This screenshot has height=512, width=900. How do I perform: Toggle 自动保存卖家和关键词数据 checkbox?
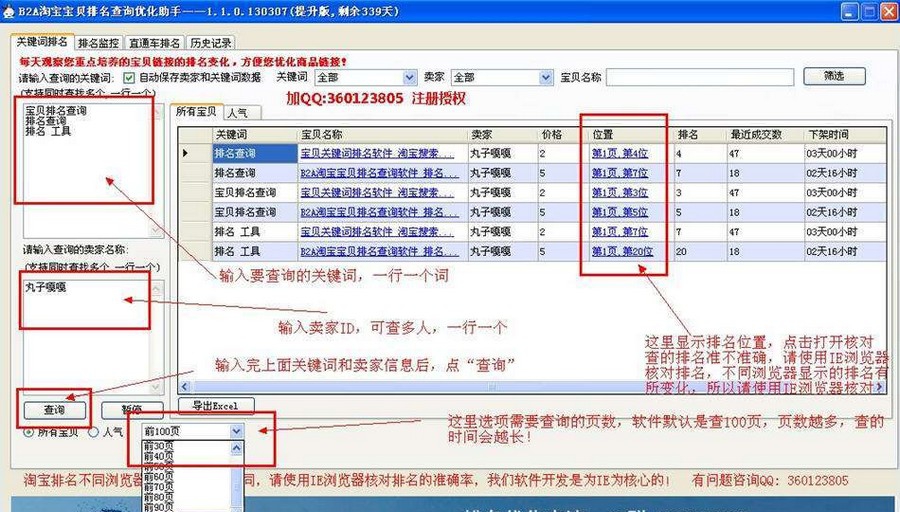[x=129, y=77]
